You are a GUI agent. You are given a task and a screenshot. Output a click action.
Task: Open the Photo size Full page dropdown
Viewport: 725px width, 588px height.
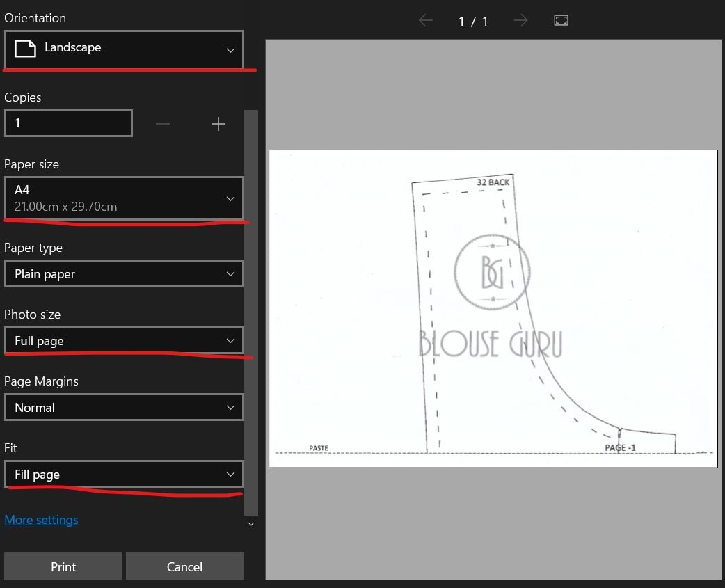pyautogui.click(x=124, y=341)
